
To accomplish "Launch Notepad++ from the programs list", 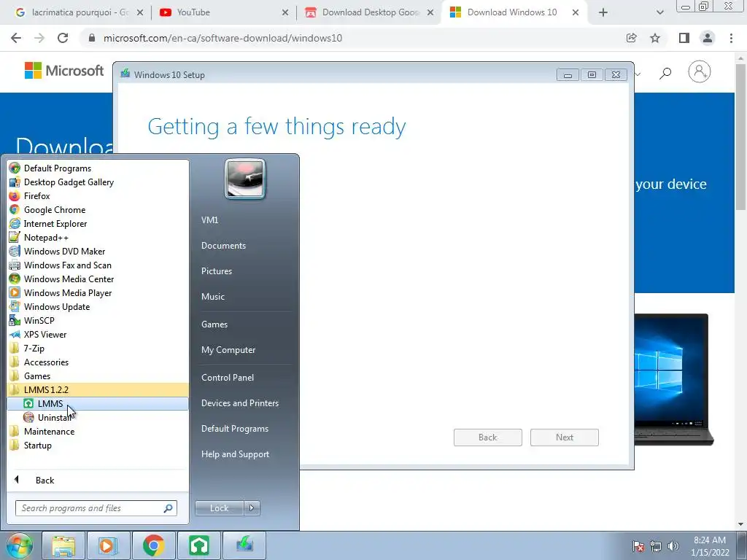I will click(x=46, y=237).
